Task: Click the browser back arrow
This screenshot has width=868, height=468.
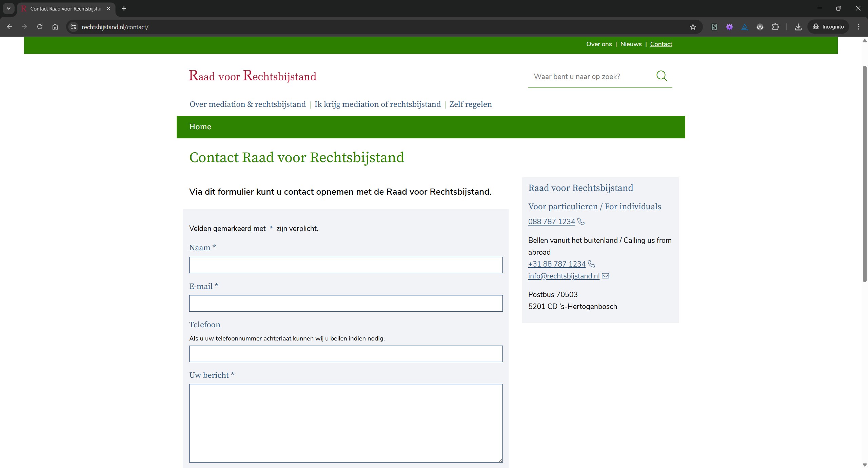Action: pyautogui.click(x=9, y=27)
